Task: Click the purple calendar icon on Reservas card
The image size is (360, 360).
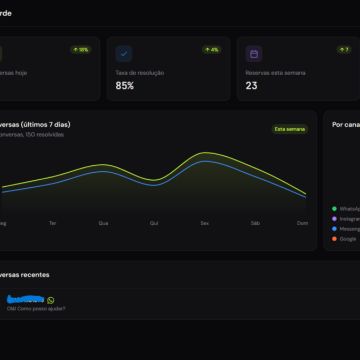Action: (254, 54)
